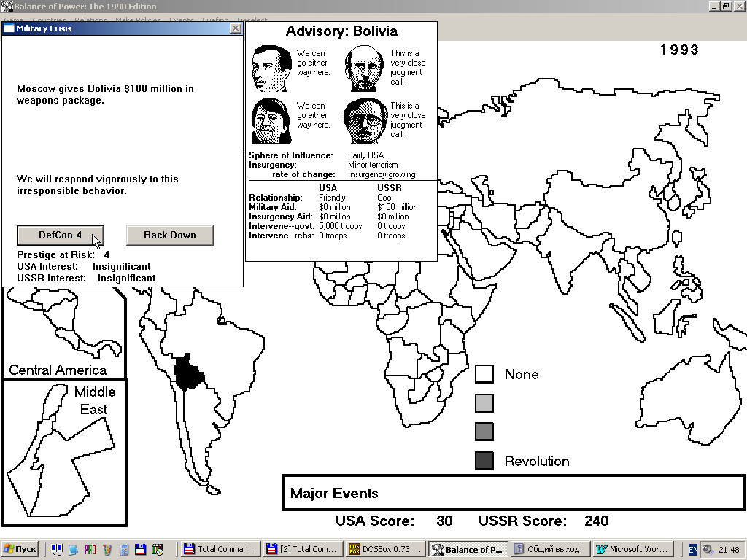Click the USSR Score value 240

click(597, 521)
